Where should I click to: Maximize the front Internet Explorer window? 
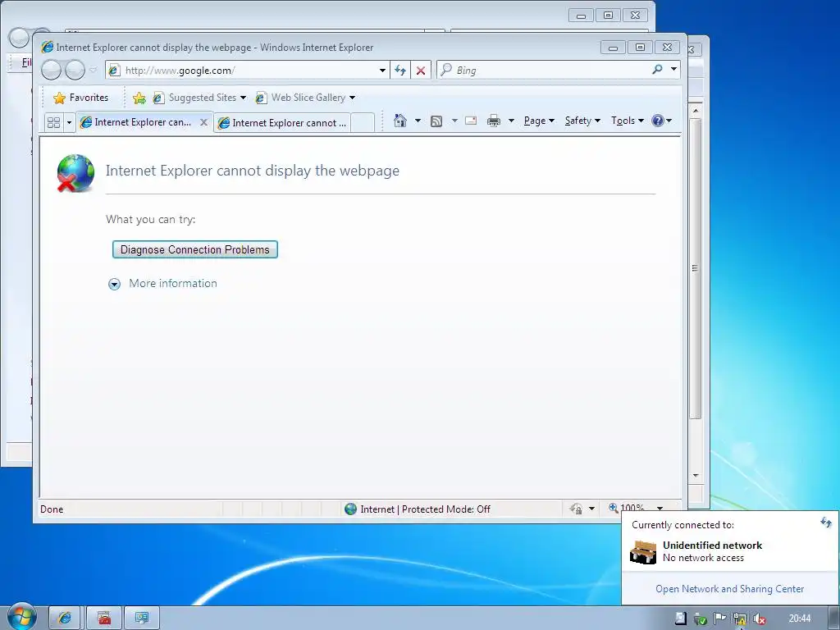coord(640,48)
